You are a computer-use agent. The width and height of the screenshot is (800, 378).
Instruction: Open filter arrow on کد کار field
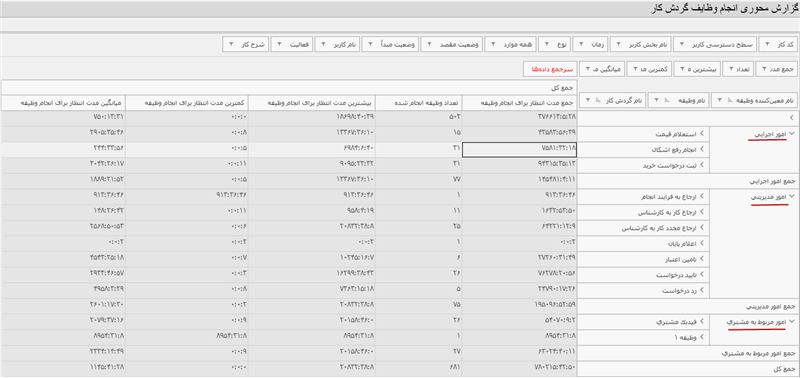click(x=767, y=44)
